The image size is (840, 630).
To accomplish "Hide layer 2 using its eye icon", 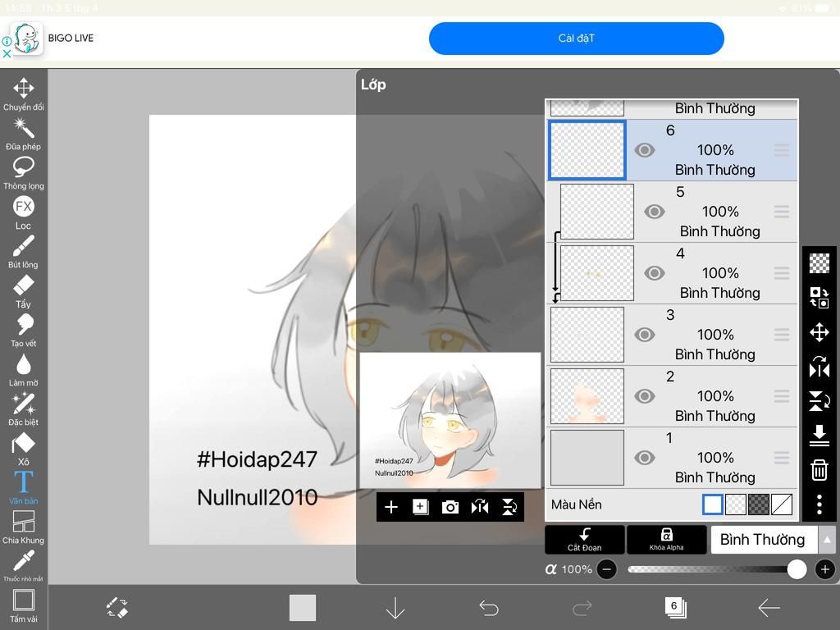I will 644,395.
